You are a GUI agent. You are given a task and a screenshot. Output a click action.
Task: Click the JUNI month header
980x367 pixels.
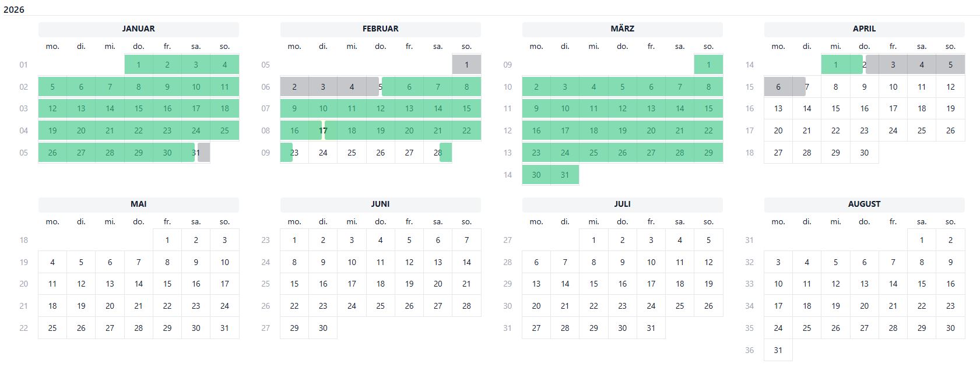[x=380, y=204]
